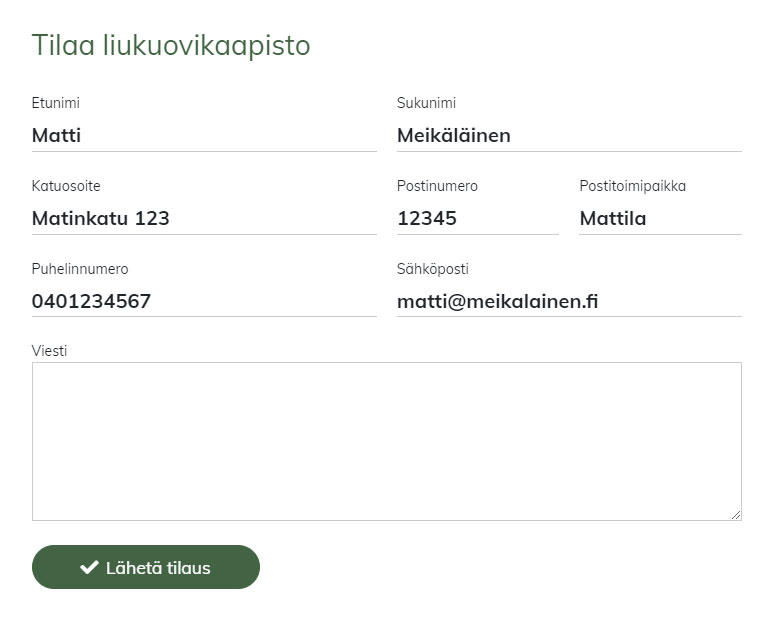Click the Postitoimipaikka label text

click(632, 186)
